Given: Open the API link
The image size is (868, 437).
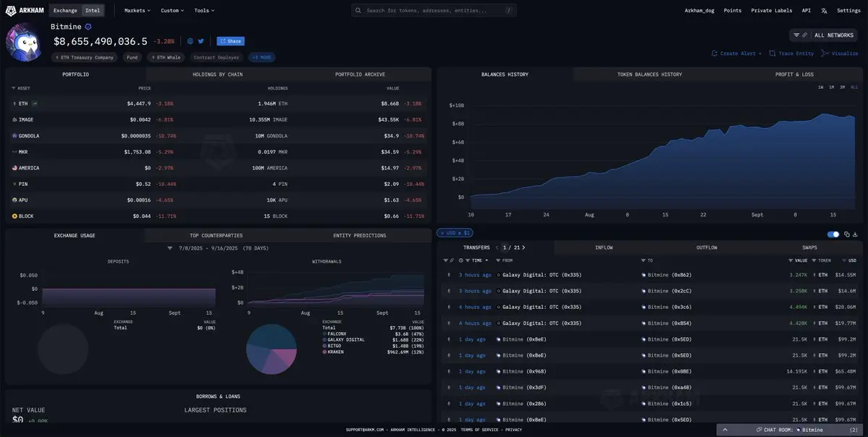Looking at the screenshot, I should pos(806,11).
